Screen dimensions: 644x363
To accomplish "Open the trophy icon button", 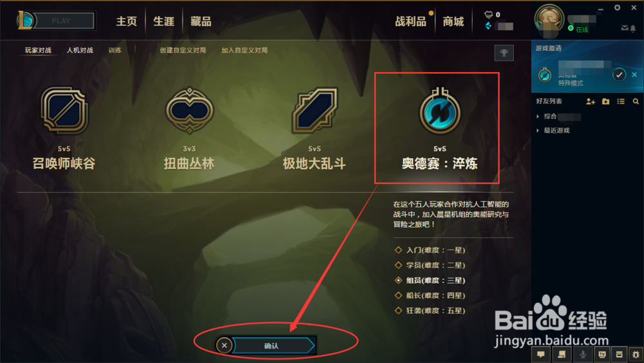I will pos(504,53).
